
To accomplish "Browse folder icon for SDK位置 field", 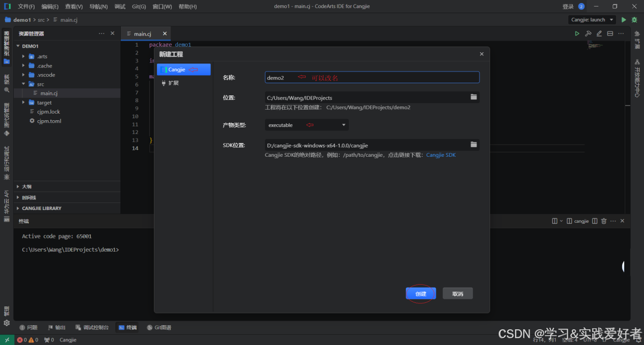I will point(474,145).
